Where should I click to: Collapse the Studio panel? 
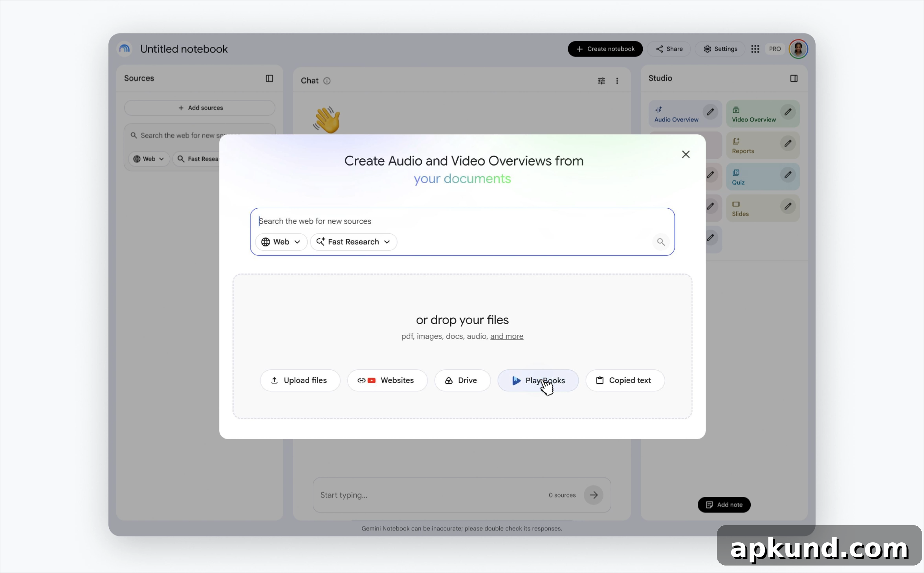coord(794,78)
